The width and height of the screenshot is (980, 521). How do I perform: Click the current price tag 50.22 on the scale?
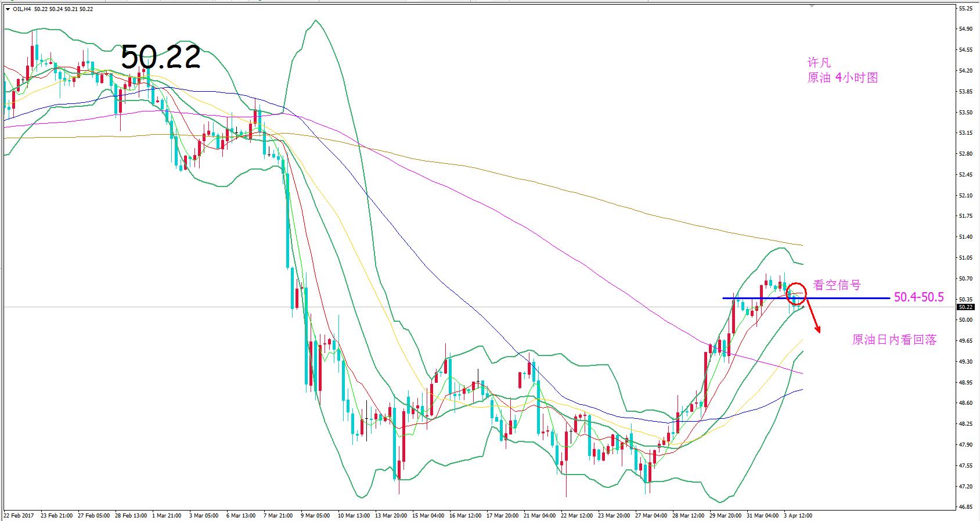tap(966, 307)
